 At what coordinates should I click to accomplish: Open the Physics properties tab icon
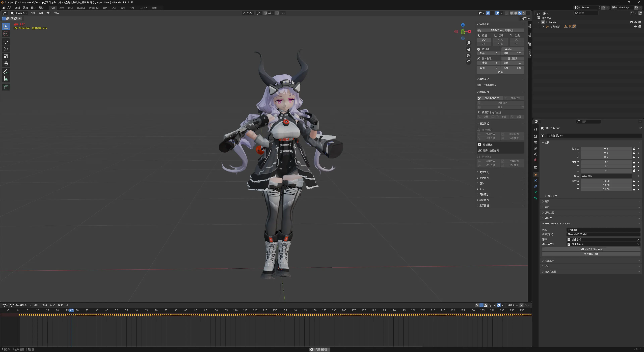[535, 180]
